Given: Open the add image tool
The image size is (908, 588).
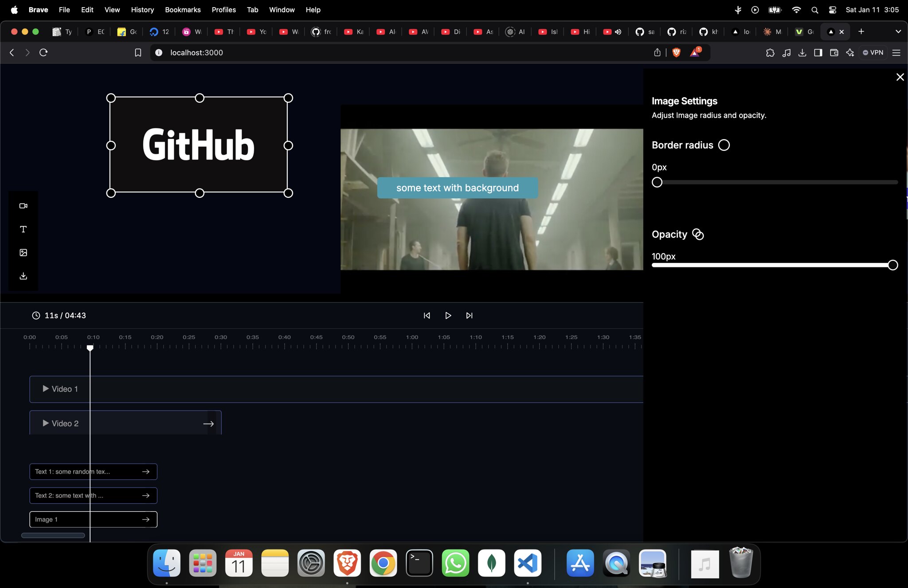Looking at the screenshot, I should (23, 253).
